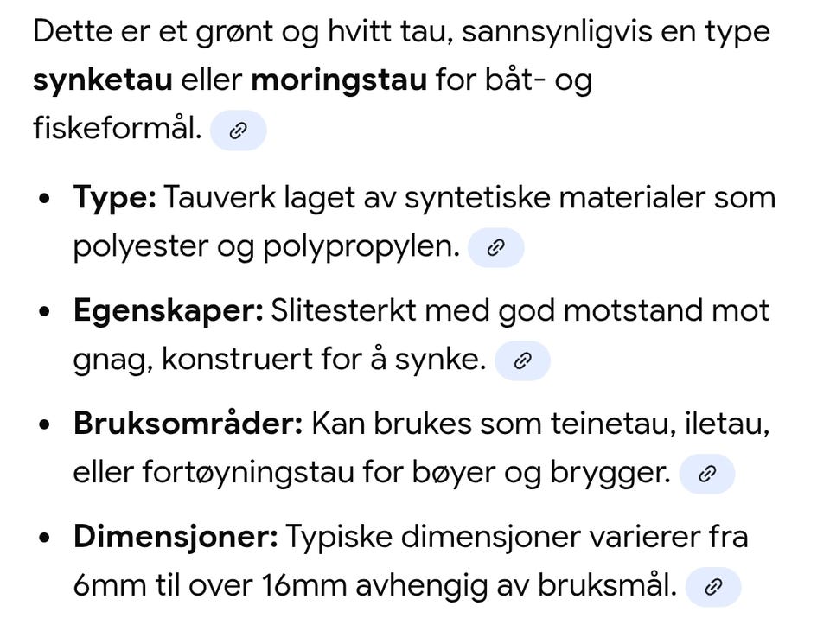Screen dimensions: 830x644
Task: Click the bold word "moringstau"
Action: pos(339,81)
